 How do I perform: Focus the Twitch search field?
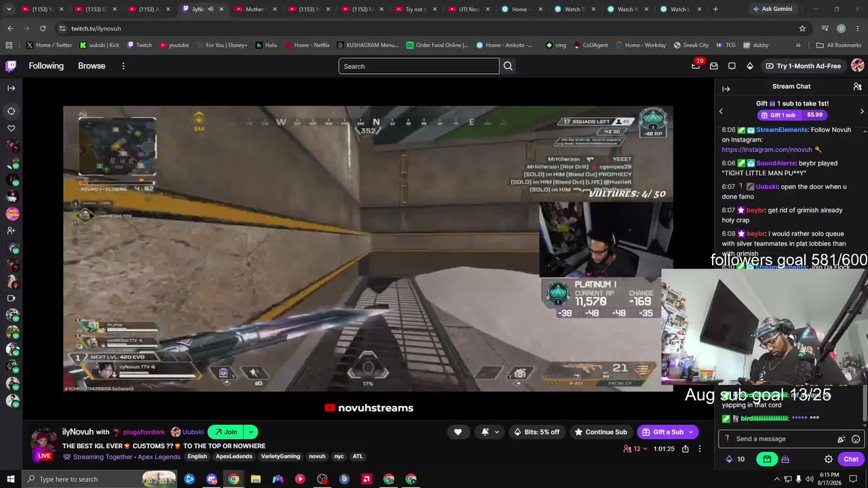pyautogui.click(x=419, y=66)
